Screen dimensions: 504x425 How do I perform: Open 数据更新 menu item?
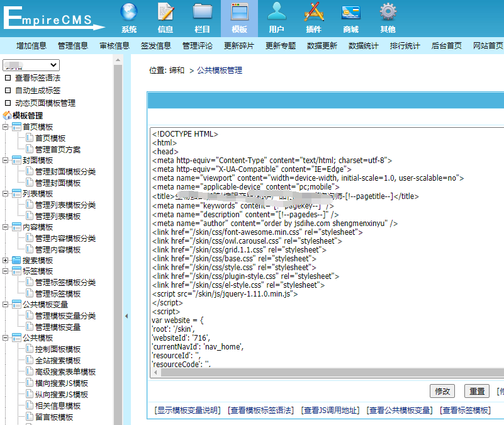pos(322,46)
